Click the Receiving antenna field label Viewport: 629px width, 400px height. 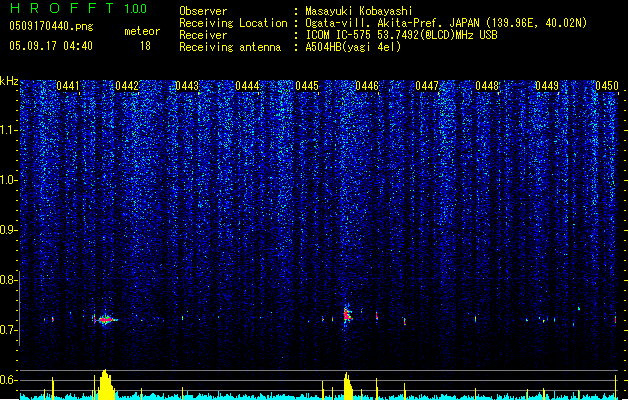(x=230, y=47)
